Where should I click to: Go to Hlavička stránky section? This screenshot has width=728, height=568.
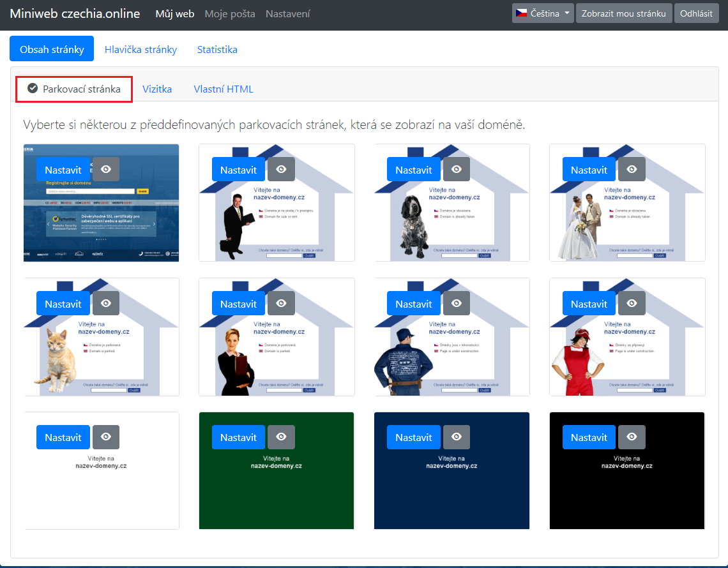tap(140, 49)
